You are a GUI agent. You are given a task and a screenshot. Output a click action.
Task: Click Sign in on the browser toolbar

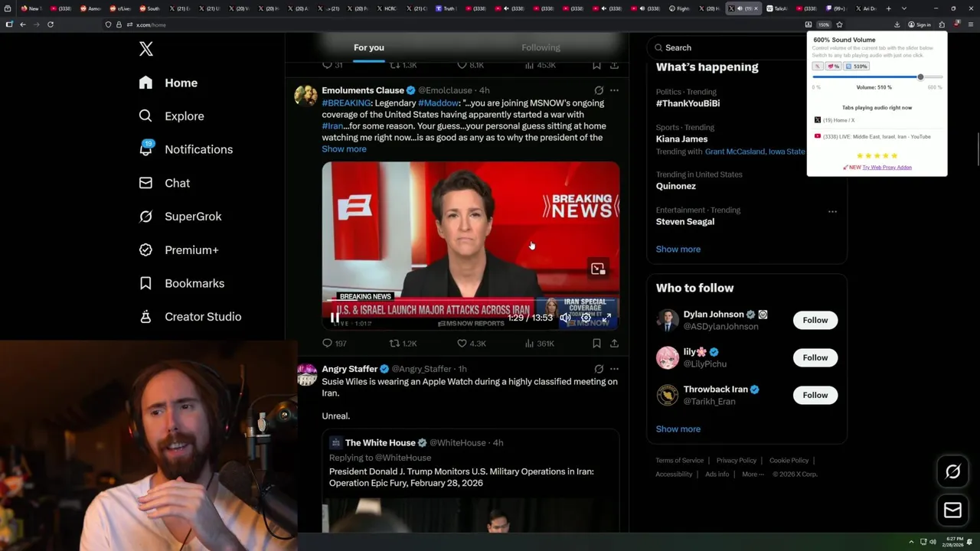pyautogui.click(x=920, y=24)
